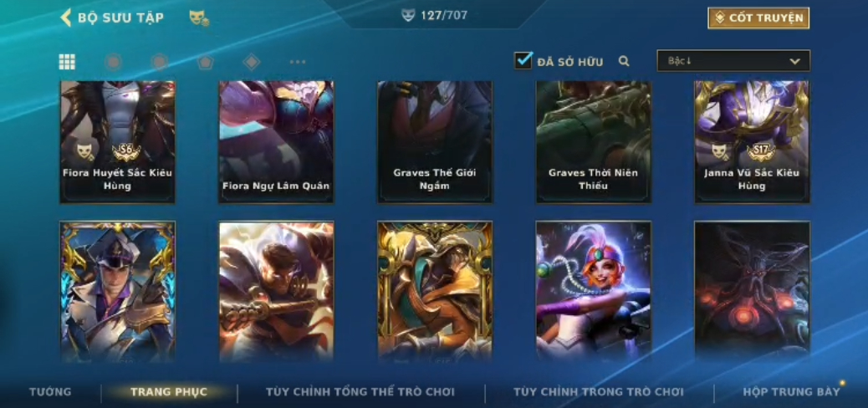Go back using the Bộ Sưu Tập arrow
This screenshot has height=408, width=868.
pyautogui.click(x=66, y=18)
